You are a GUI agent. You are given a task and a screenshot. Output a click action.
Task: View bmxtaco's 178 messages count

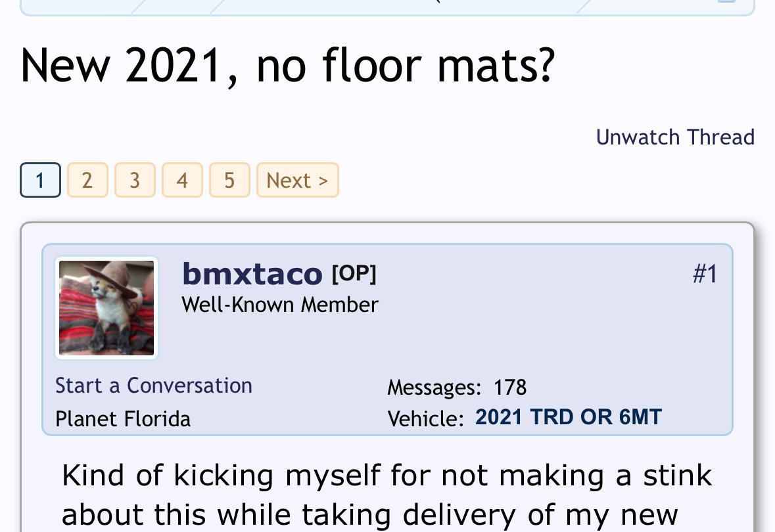pyautogui.click(x=510, y=388)
